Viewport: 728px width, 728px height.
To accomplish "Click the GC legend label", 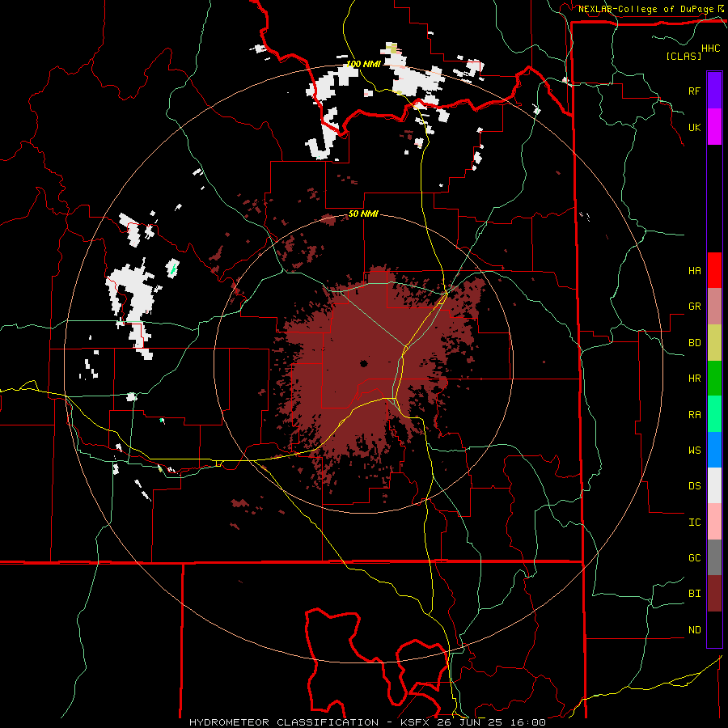I will coord(694,558).
